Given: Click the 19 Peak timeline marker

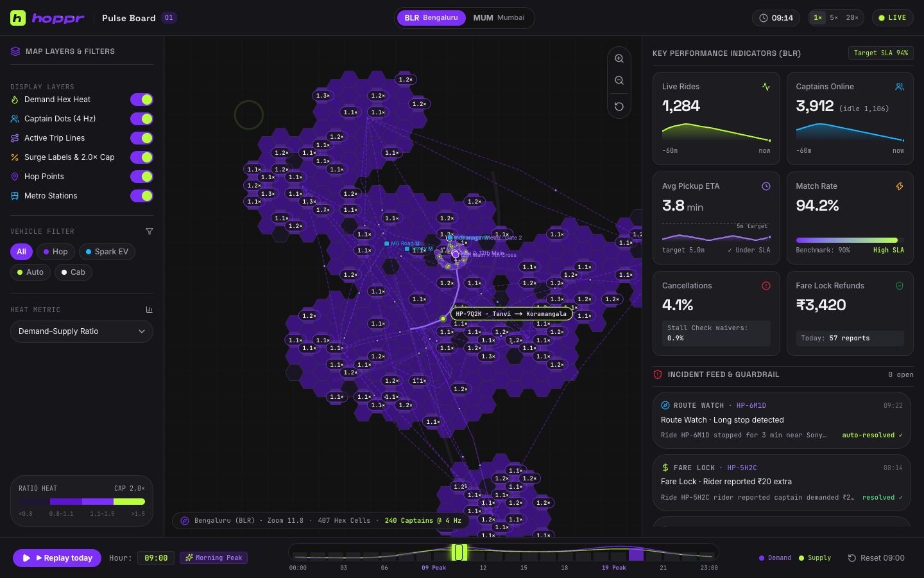Looking at the screenshot, I should coord(613,568).
